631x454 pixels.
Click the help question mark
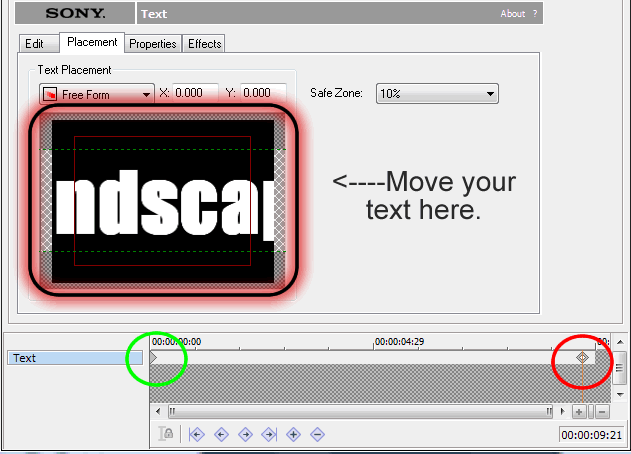click(535, 14)
